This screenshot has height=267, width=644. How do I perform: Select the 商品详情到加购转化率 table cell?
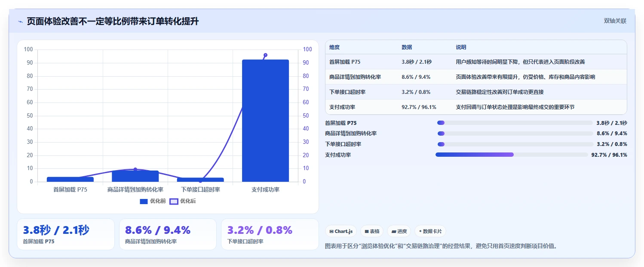point(355,77)
